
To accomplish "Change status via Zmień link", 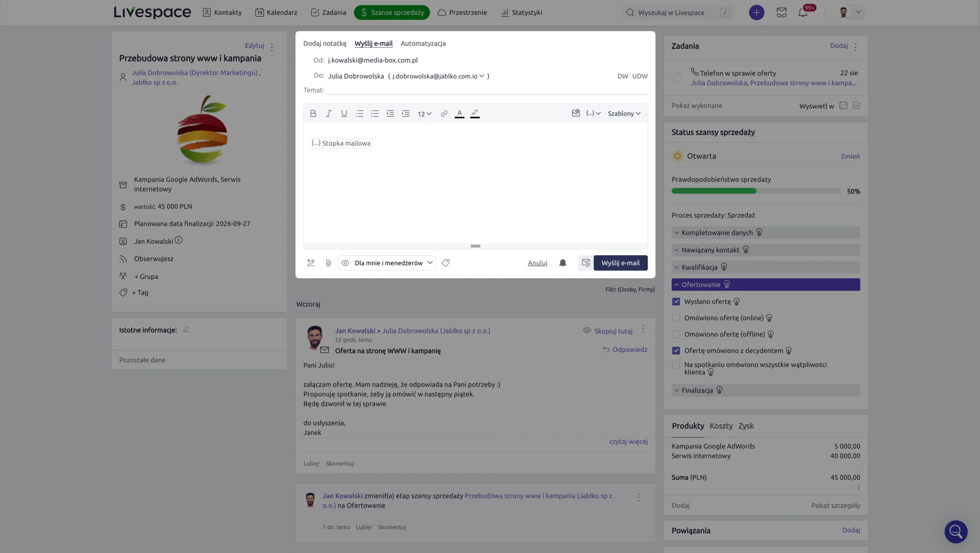I will pyautogui.click(x=850, y=156).
